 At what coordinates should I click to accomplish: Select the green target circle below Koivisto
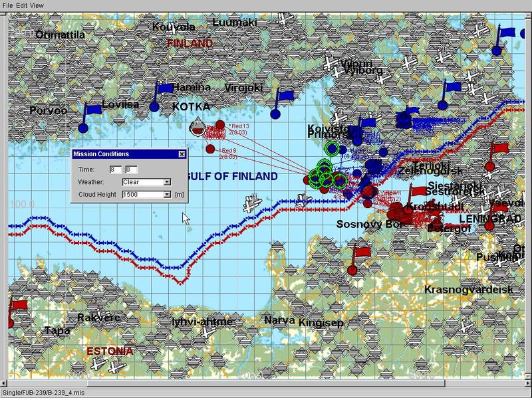tap(331, 148)
